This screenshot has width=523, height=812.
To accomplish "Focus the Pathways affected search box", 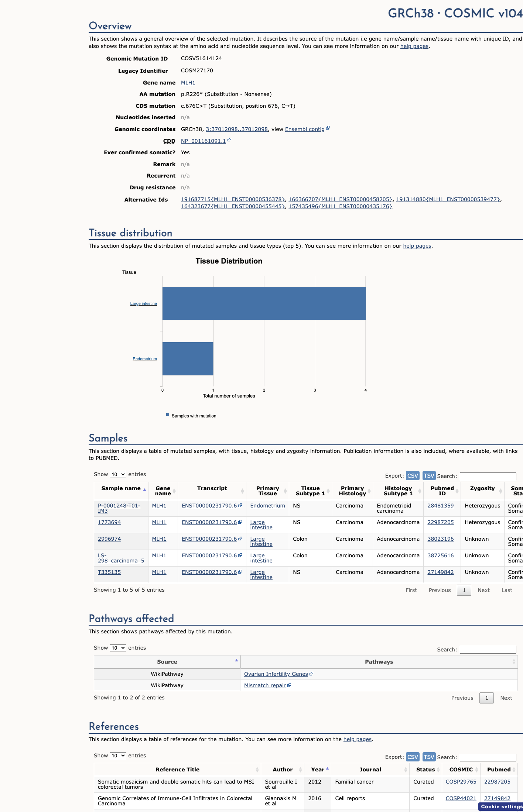I will pos(488,650).
